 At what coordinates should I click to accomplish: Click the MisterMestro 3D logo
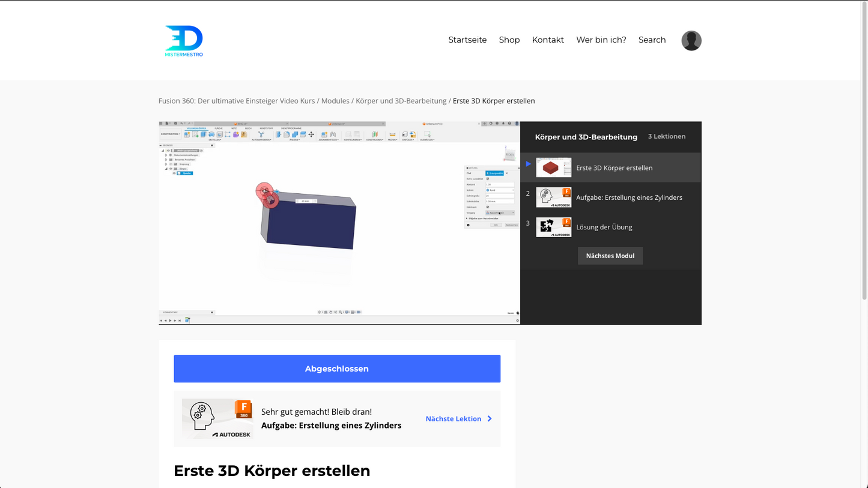tap(184, 41)
